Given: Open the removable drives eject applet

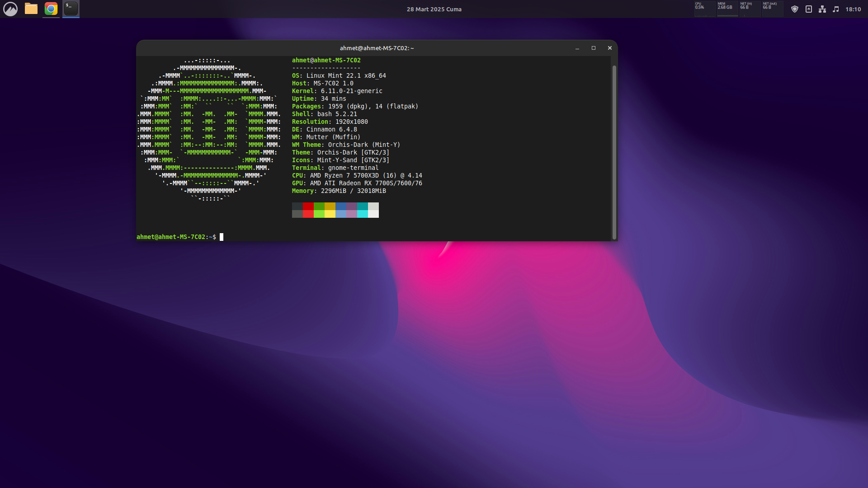Looking at the screenshot, I should pos(809,9).
